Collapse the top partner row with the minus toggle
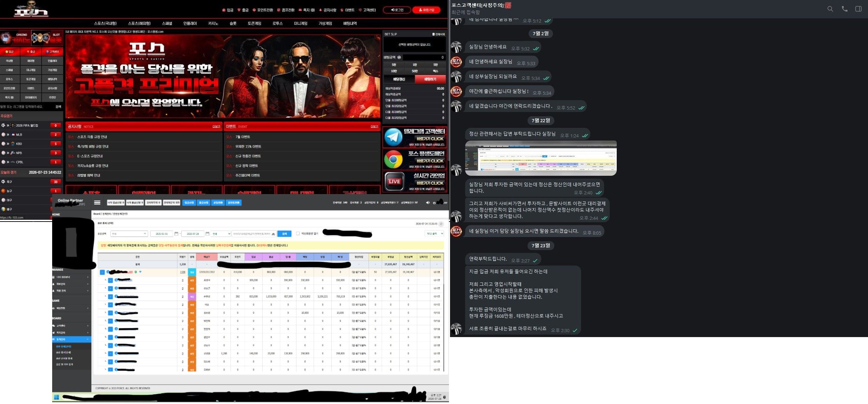The image size is (868, 404). [x=102, y=272]
